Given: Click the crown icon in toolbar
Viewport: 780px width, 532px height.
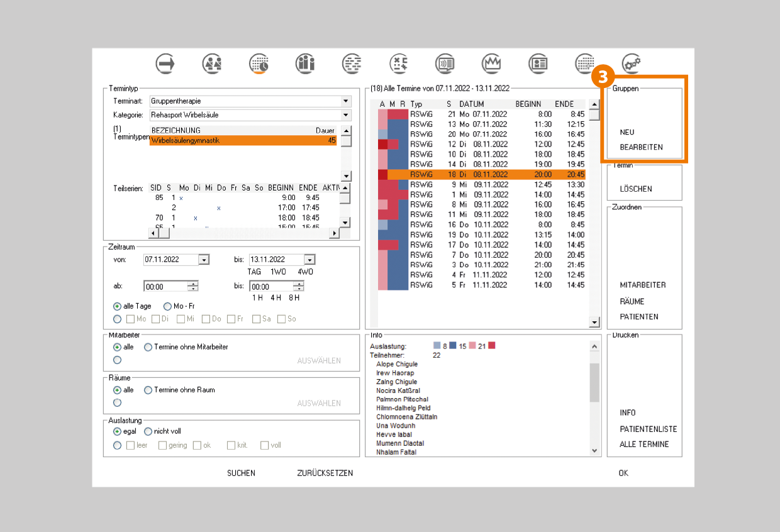Looking at the screenshot, I should pyautogui.click(x=491, y=64).
